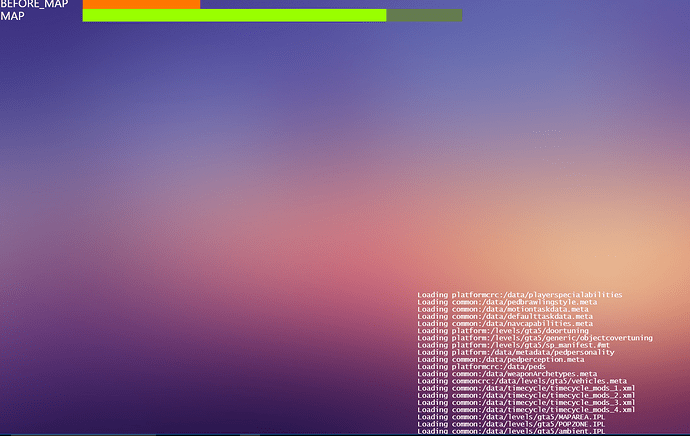This screenshot has width=690, height=436.
Task: Click the green filled part of the MAP progress bar
Action: pyautogui.click(x=235, y=15)
